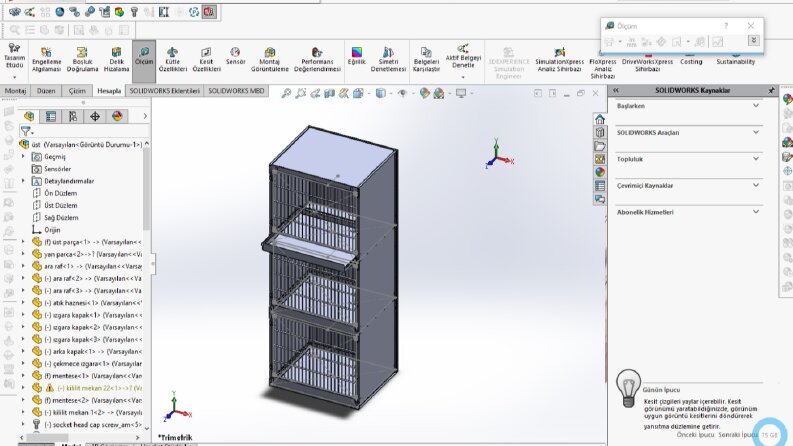Launch SimulationXpress Analiz Sihirbazı

pos(559,60)
